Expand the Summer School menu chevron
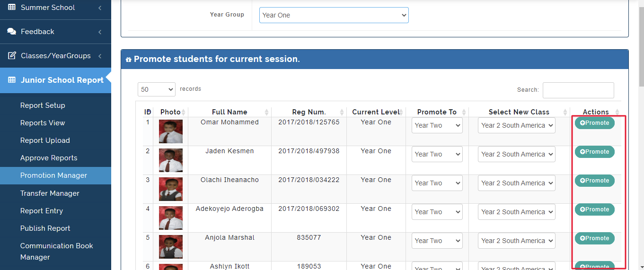The width and height of the screenshot is (644, 270). tap(100, 8)
